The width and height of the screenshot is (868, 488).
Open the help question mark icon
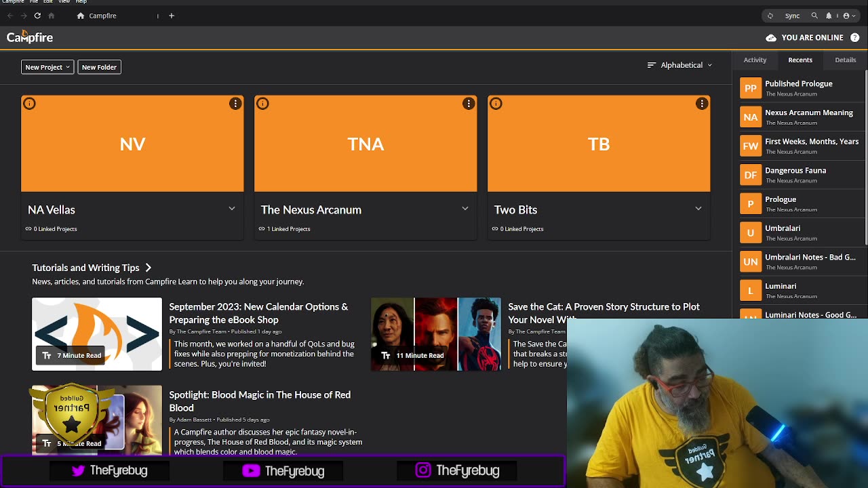point(855,37)
